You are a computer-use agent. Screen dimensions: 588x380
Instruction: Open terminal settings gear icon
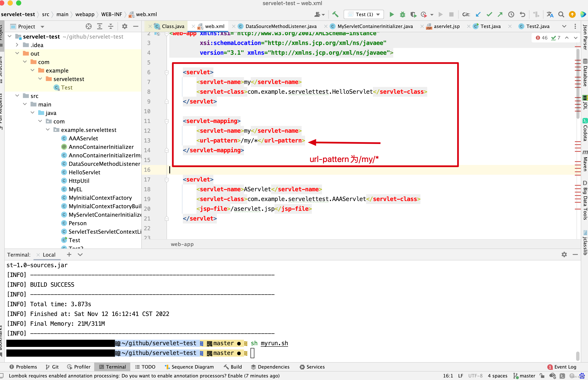tap(564, 254)
